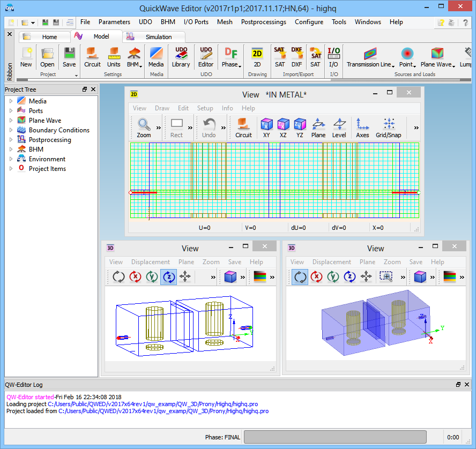Click the Circuit icon in the ribbon

pyautogui.click(x=92, y=57)
